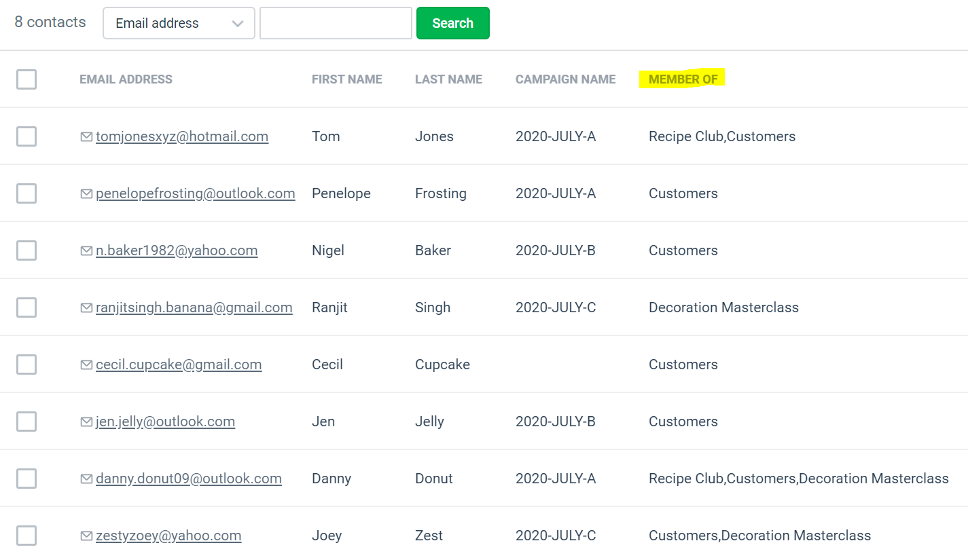The height and width of the screenshot is (560, 968).
Task: Open n.baker1982@yahoo.com contact link
Action: [177, 250]
